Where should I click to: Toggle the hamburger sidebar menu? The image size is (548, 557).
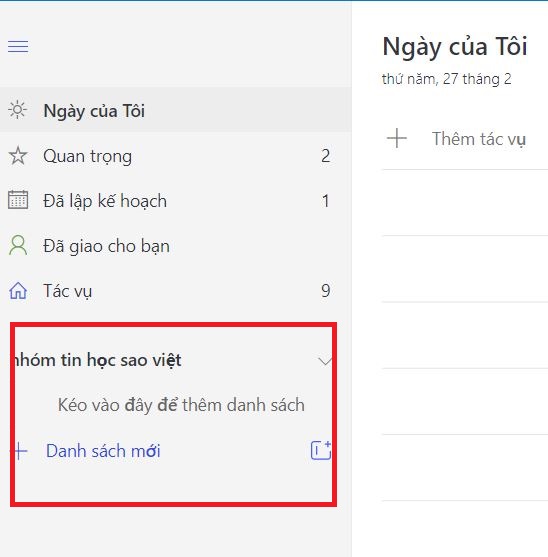click(18, 47)
